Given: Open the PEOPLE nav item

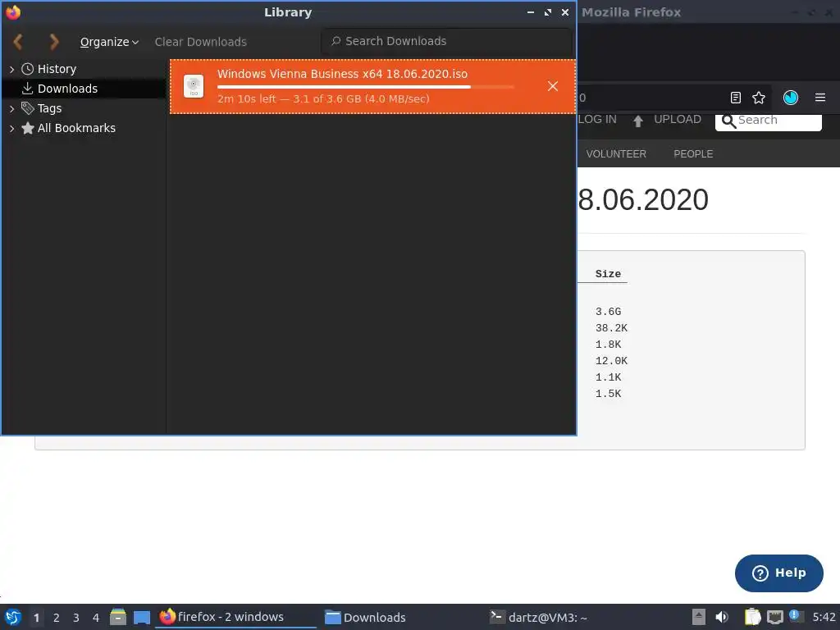Looking at the screenshot, I should click(692, 153).
